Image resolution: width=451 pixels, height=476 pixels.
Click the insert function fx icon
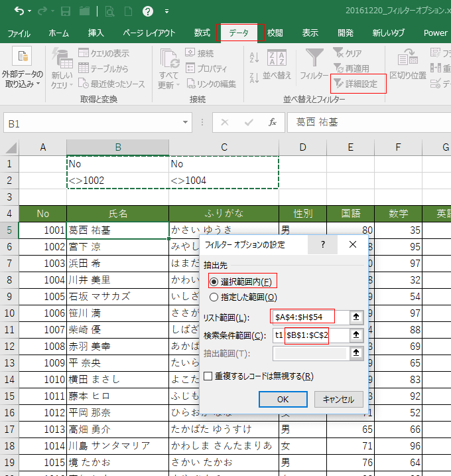pos(272,123)
